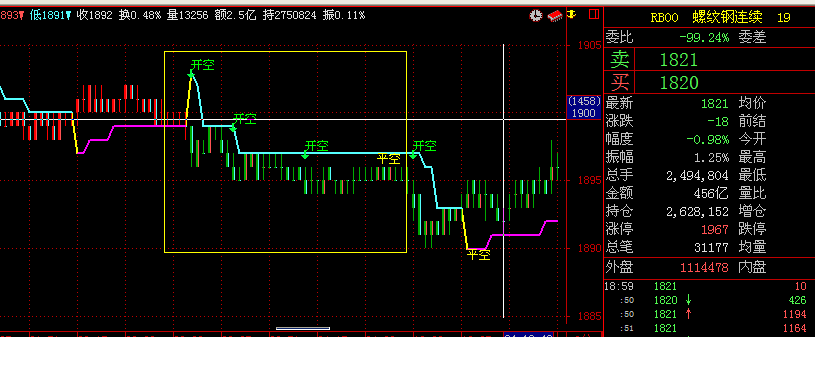The image size is (815, 384).
Task: Click the buy price 1820 beside 买
Action: click(x=679, y=83)
